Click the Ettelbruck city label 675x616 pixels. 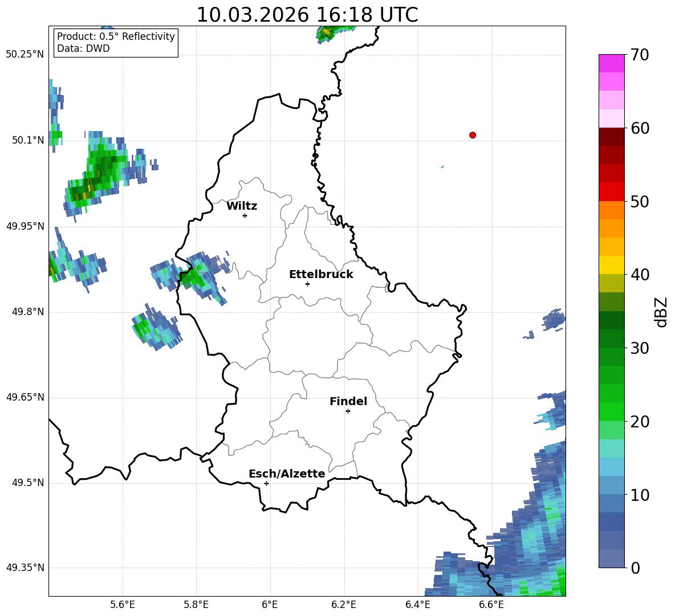tap(321, 275)
